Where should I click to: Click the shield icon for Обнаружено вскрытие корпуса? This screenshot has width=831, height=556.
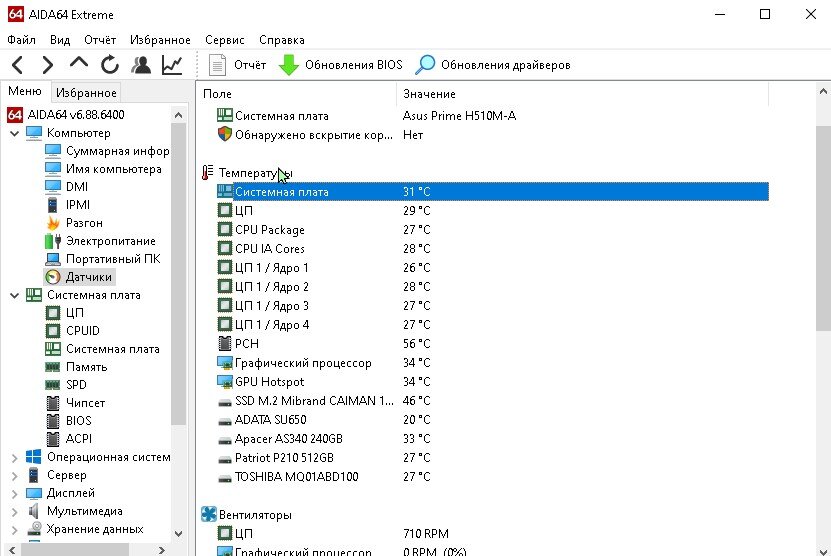click(x=225, y=135)
